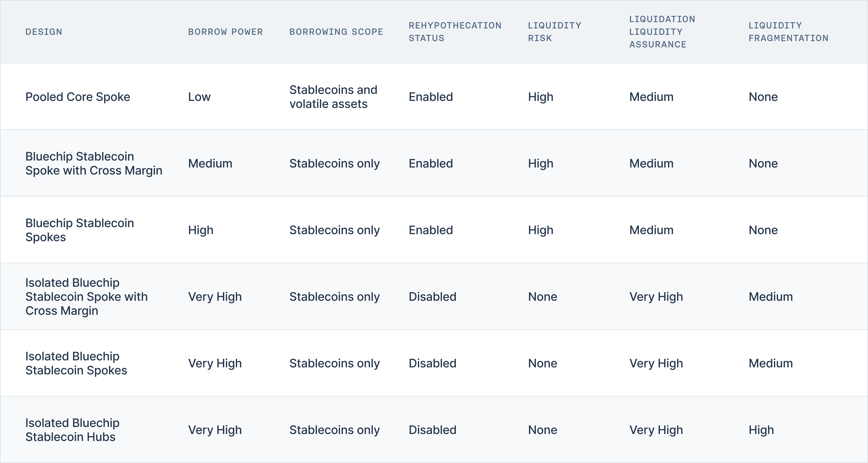Click Stablecoins and volatile assets cell
868x463 pixels.
[x=333, y=97]
